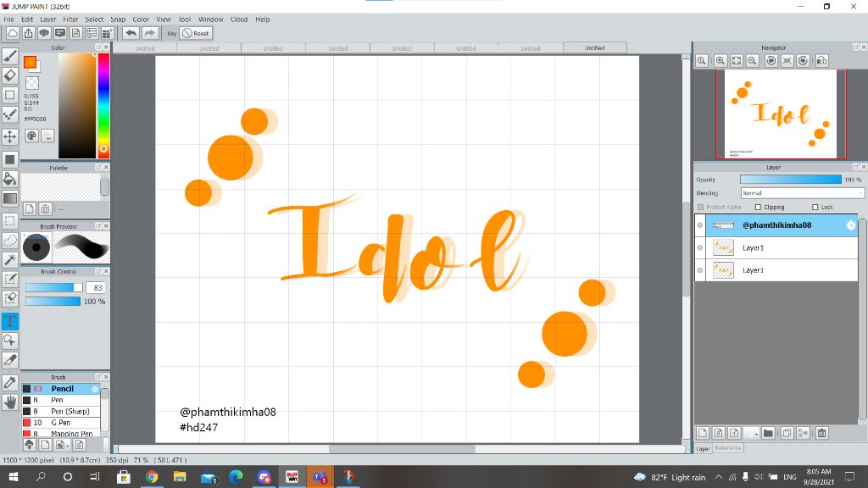Screen dimensions: 868x488
Task: Select the Eraser tool
Action: click(10, 75)
